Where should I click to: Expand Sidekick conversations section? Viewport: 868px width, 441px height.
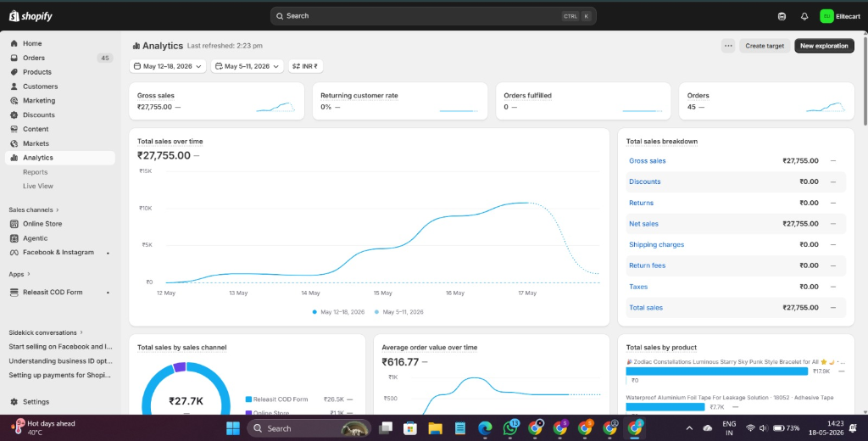tap(46, 332)
